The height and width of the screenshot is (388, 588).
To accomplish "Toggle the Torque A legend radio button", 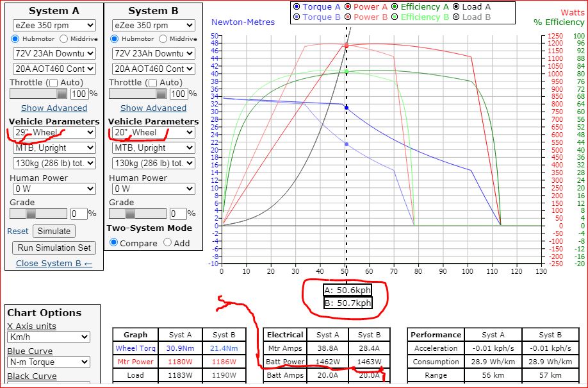I will [296, 7].
